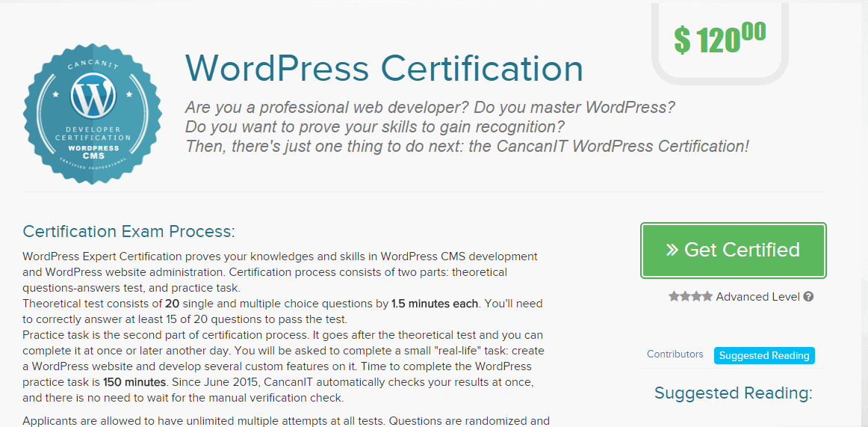The width and height of the screenshot is (868, 427).
Task: Select the Suggested Reading tab
Action: pos(763,355)
